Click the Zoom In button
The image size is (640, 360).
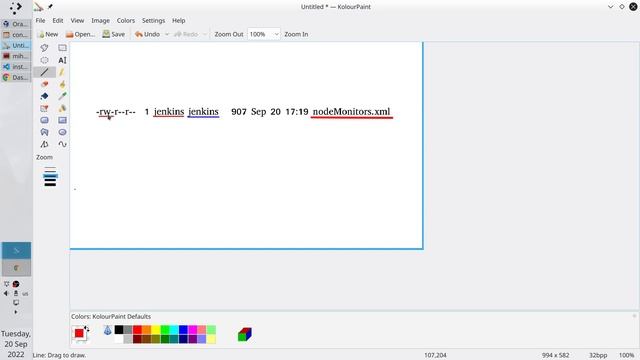click(x=296, y=34)
